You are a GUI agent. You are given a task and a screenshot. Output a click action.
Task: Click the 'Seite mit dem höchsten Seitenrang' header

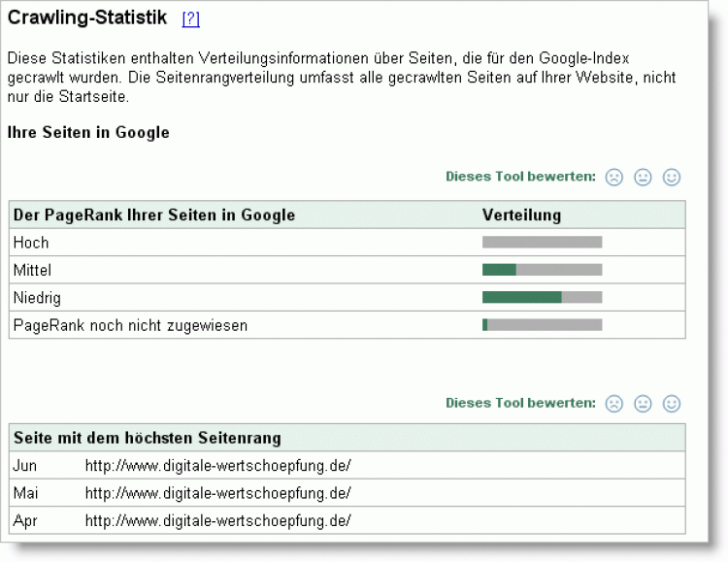(148, 438)
